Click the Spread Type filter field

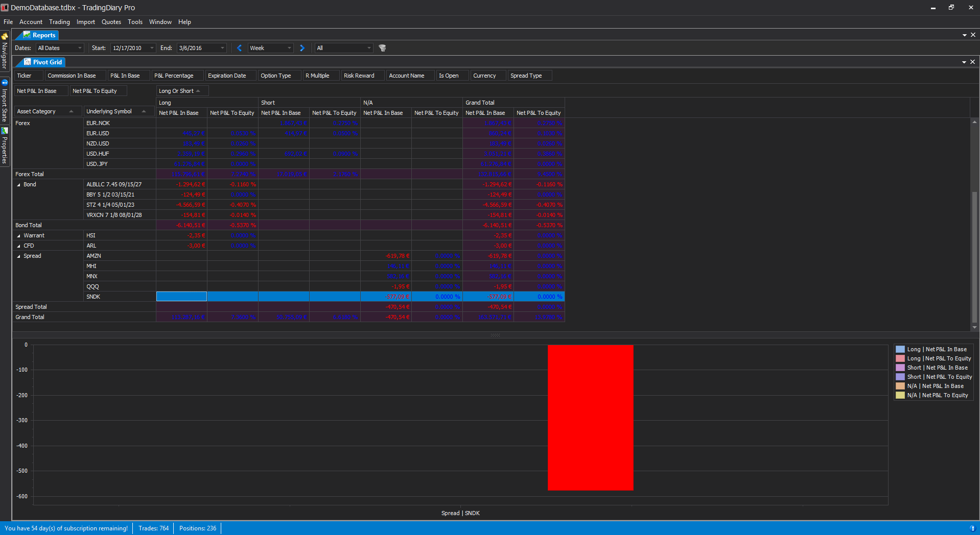(530, 76)
